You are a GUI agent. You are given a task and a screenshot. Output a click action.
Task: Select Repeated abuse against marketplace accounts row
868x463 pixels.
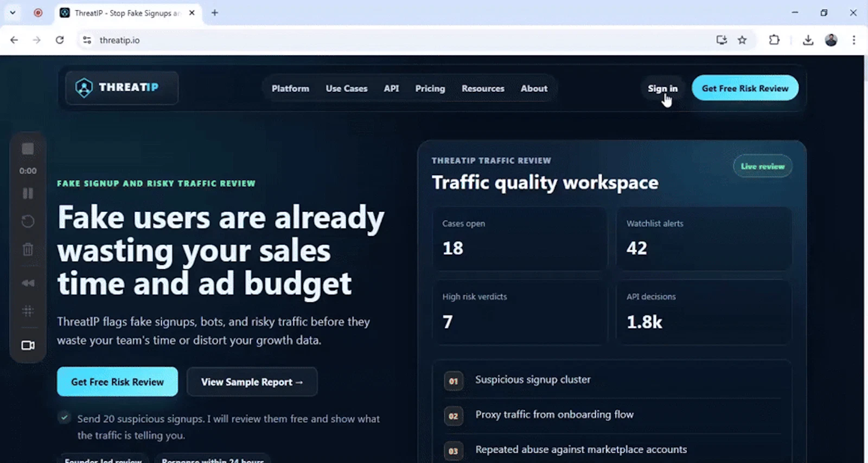(x=611, y=450)
